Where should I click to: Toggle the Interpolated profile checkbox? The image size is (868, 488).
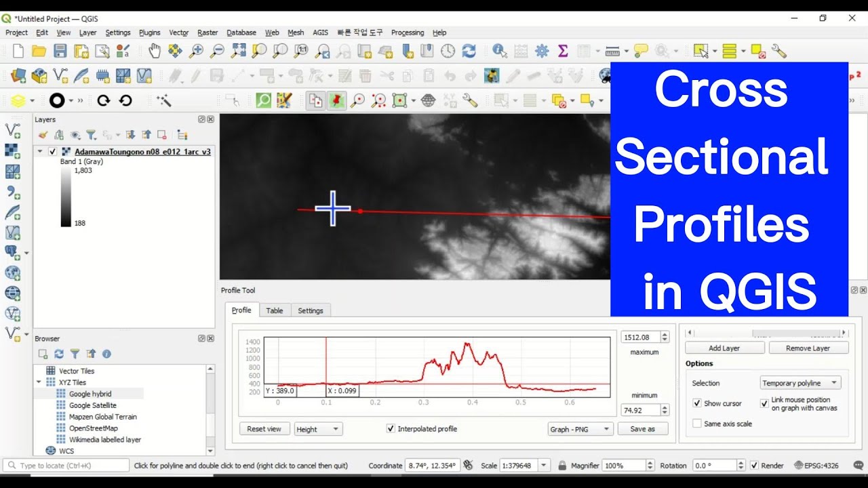(x=391, y=428)
